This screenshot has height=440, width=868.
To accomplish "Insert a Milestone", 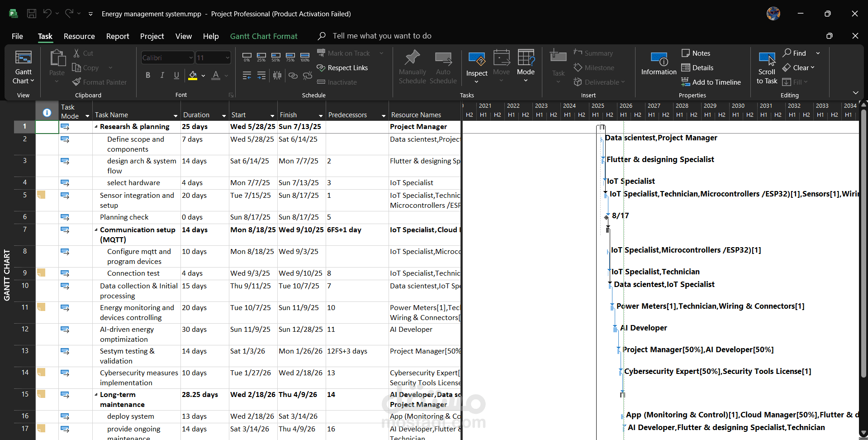I will pyautogui.click(x=594, y=67).
